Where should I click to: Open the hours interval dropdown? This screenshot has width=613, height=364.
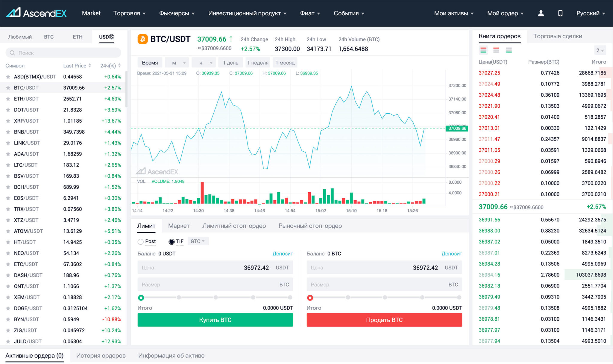tap(204, 63)
